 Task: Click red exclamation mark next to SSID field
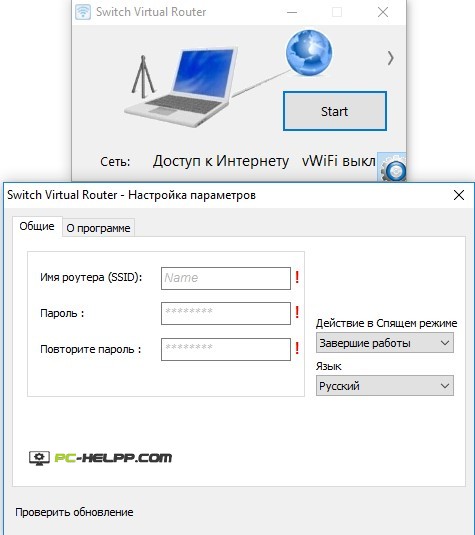click(297, 277)
